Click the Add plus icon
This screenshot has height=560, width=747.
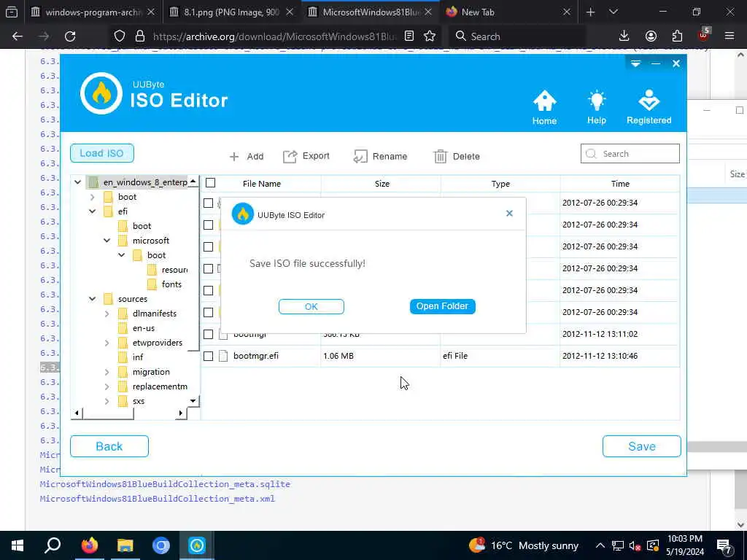tap(234, 156)
